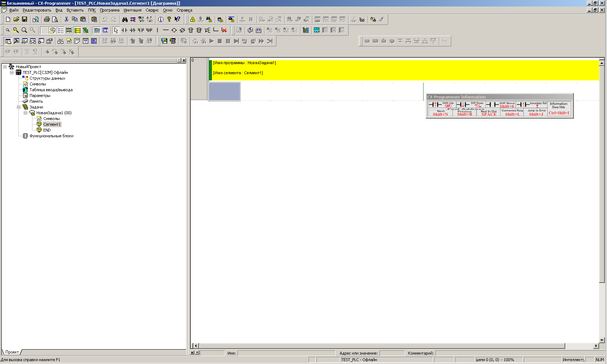Select Функциональные блоки in the tree

pos(51,136)
